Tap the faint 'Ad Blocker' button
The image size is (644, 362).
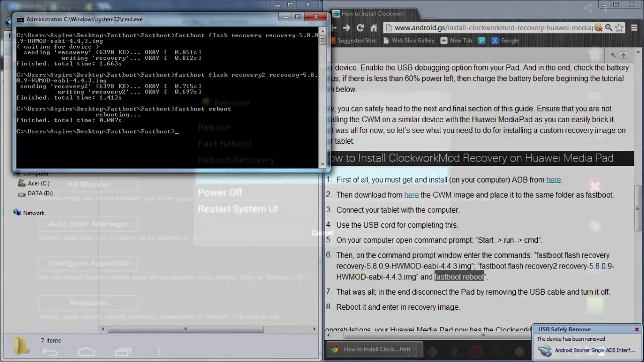89,185
